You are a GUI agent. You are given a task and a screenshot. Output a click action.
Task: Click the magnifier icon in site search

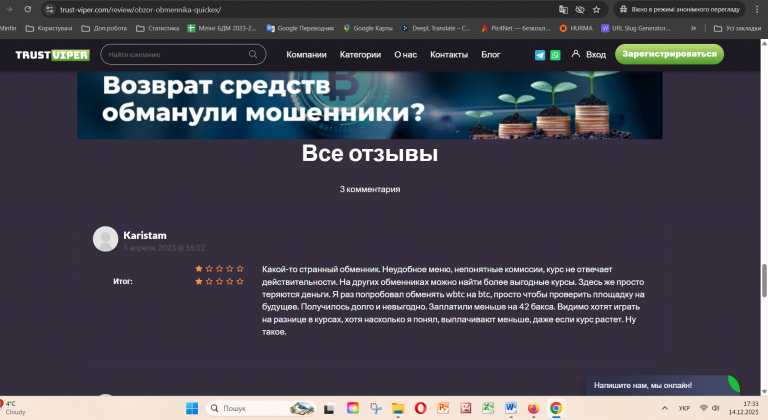(253, 54)
